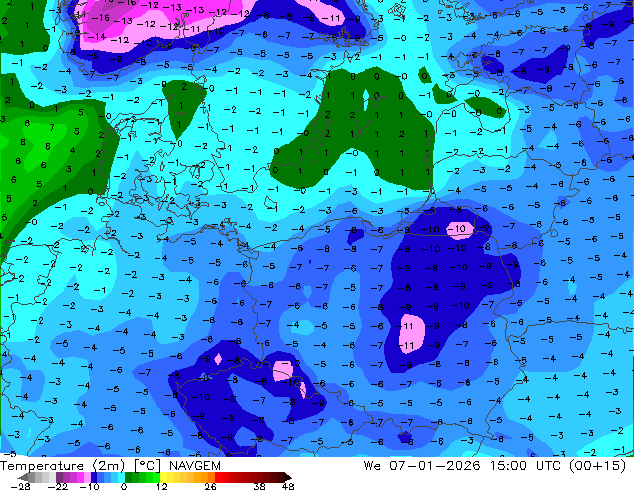Screen dimensions: 634x490
Task: Click the "Temperature (2m)" title text
Action: 63,466
